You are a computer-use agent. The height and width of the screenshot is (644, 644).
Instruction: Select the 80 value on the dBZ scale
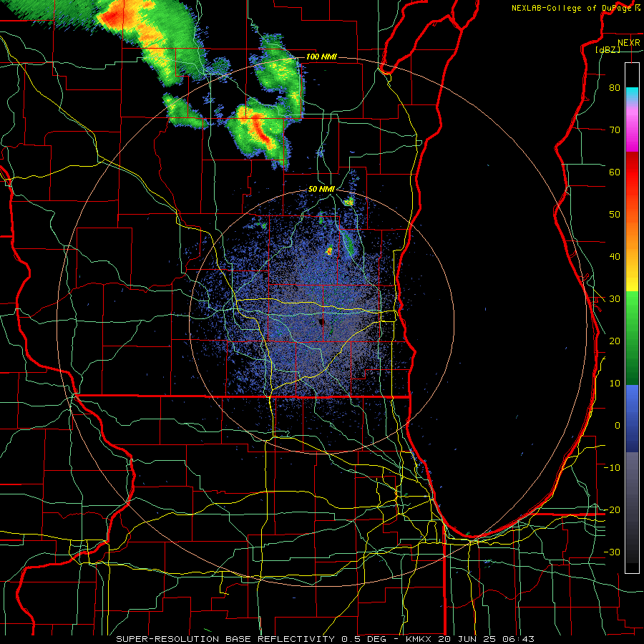[x=615, y=87]
